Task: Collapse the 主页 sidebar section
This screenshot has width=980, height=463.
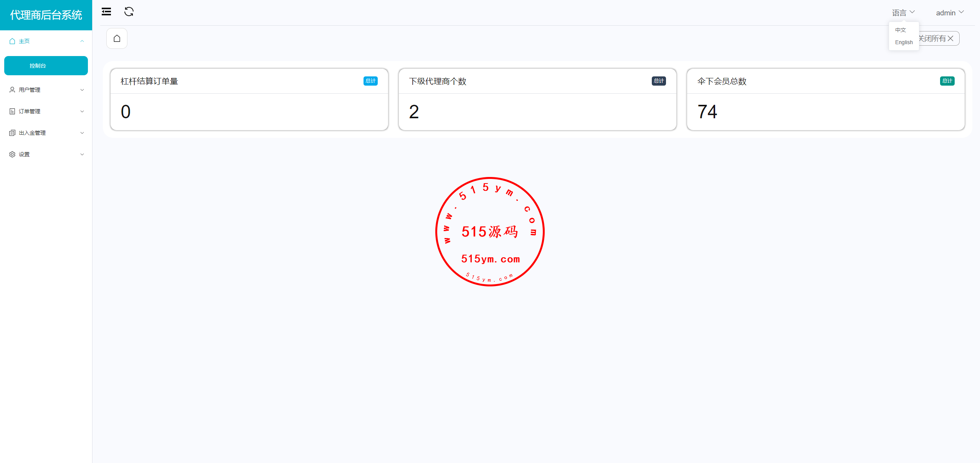Action: coord(82,41)
